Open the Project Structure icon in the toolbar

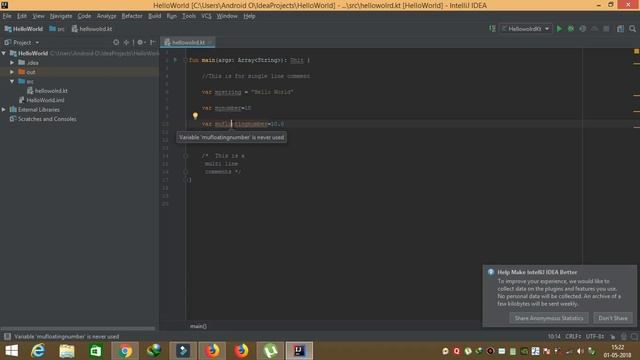click(x=620, y=29)
